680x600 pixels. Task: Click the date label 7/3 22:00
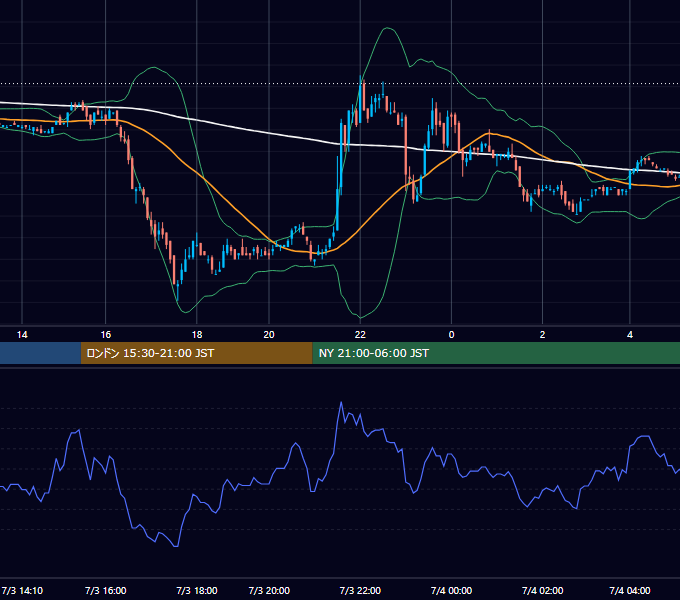tap(360, 590)
